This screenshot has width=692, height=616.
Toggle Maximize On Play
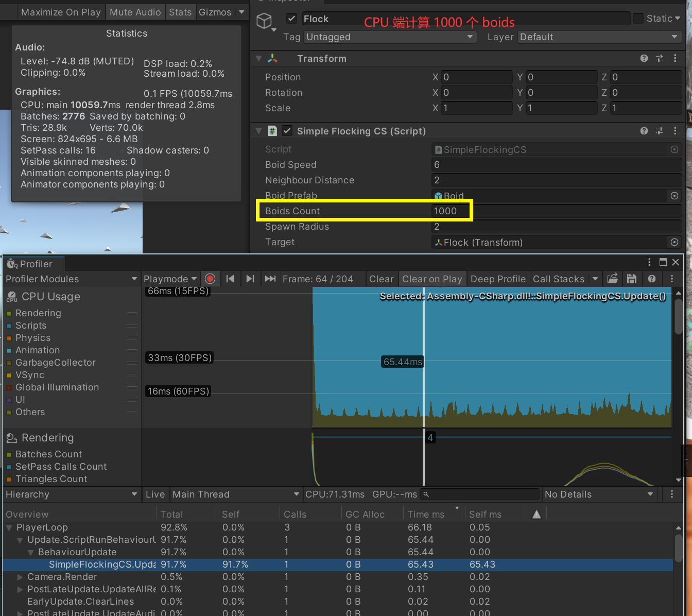click(x=61, y=12)
